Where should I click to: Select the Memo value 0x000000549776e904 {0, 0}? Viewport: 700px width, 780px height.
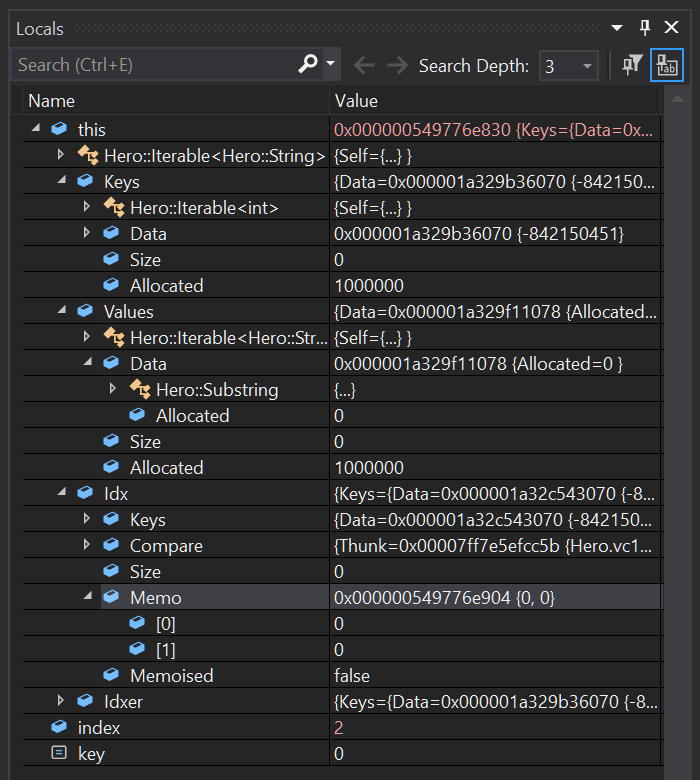(444, 598)
